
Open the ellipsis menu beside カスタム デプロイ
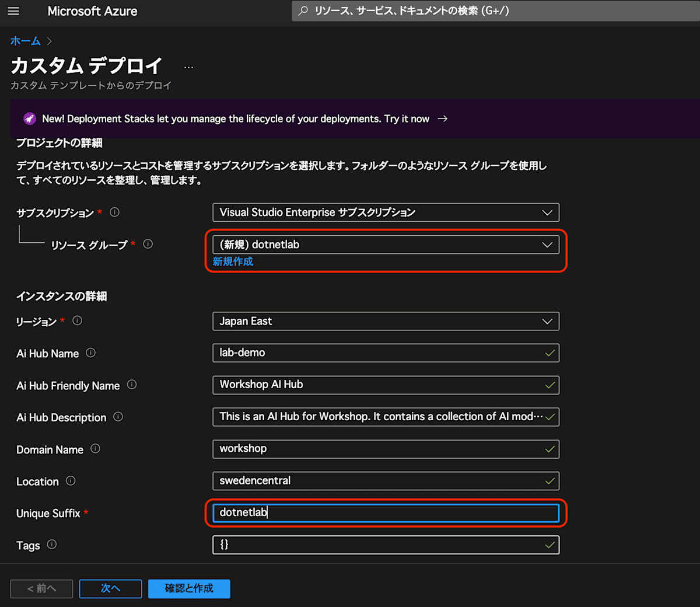(188, 67)
